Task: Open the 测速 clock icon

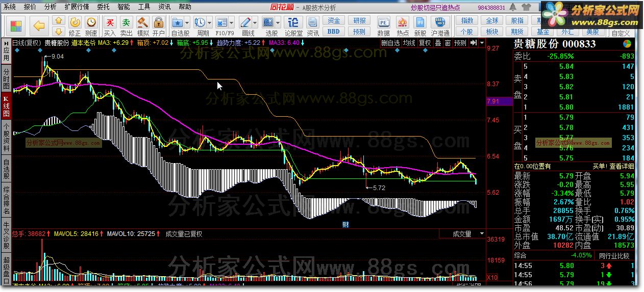Action: pos(91,23)
